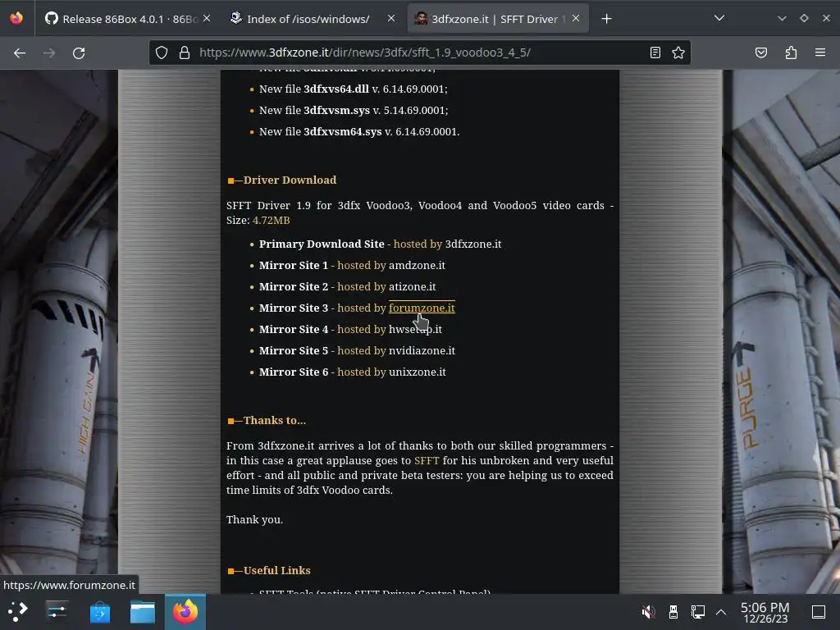Open the Extensions puzzle icon
This screenshot has width=840, height=630.
pos(791,52)
